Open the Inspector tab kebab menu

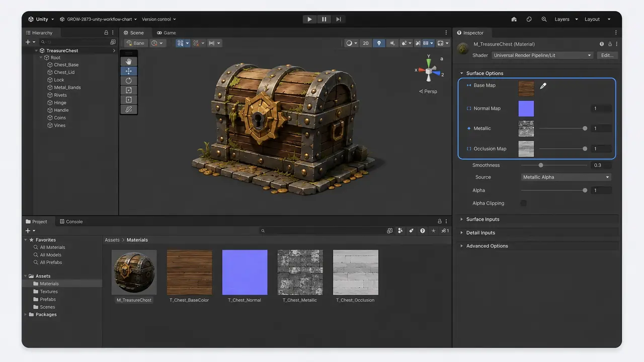point(616,33)
